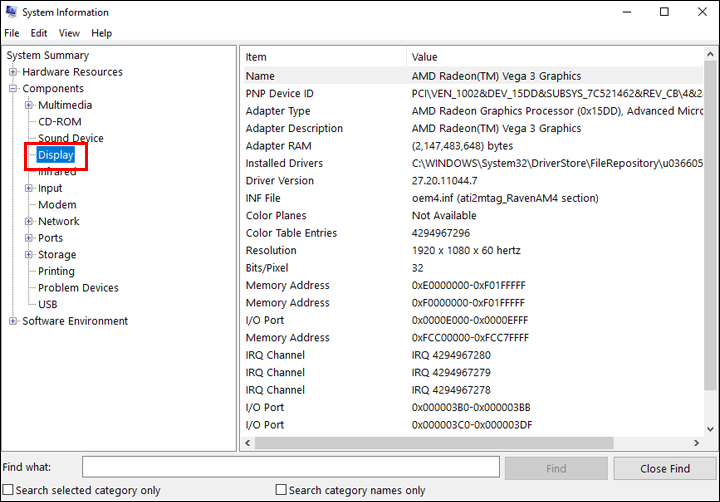The width and height of the screenshot is (720, 502).
Task: Collapse the Components tree node
Action: coord(13,89)
